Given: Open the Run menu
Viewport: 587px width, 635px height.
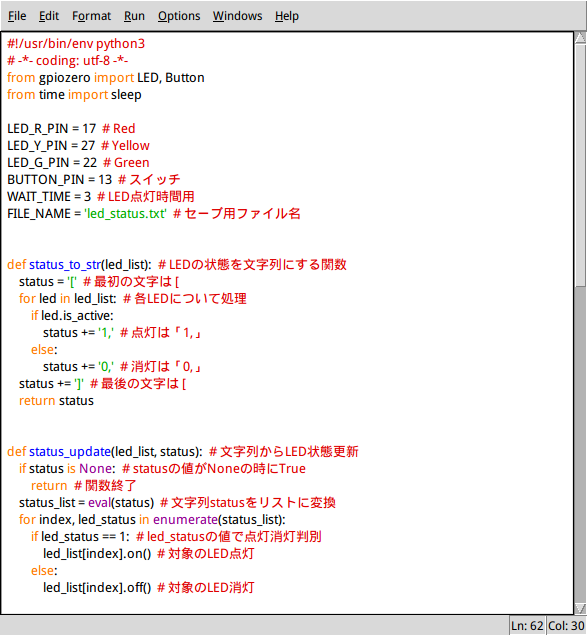Looking at the screenshot, I should (x=134, y=16).
